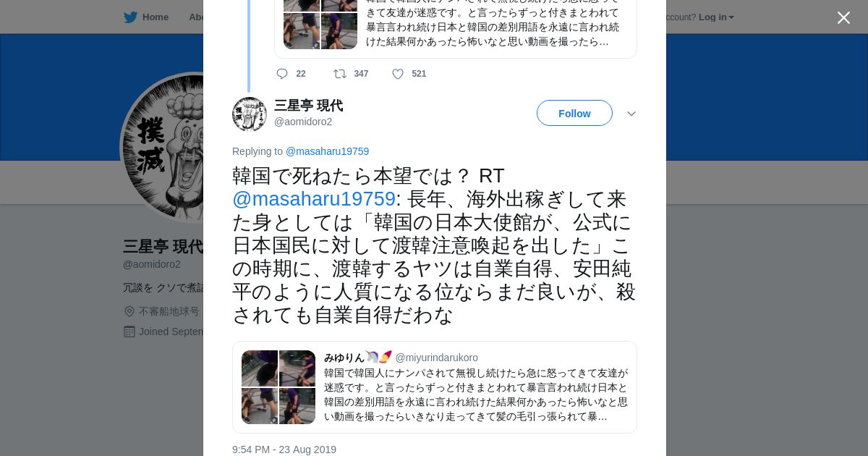The height and width of the screenshot is (456, 868).
Task: Follow the @aomidoro2 account
Action: pyautogui.click(x=574, y=113)
